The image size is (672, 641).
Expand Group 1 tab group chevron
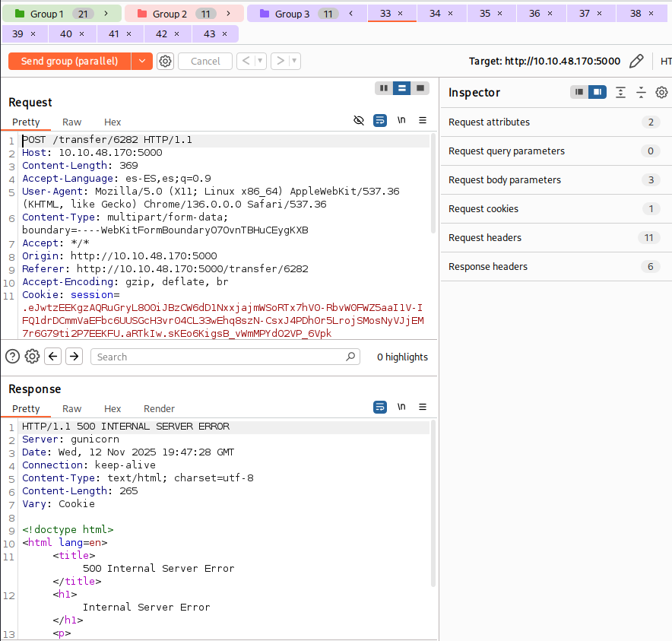(x=106, y=14)
